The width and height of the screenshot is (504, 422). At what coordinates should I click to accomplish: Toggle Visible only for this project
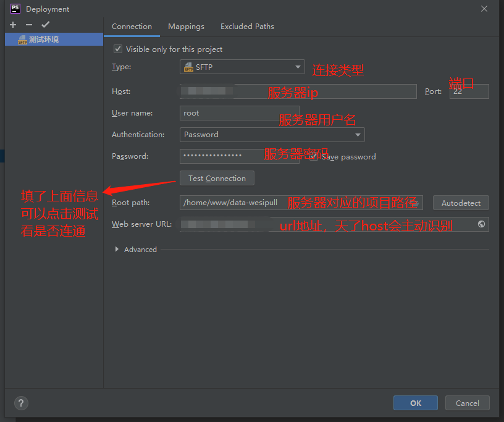click(117, 49)
